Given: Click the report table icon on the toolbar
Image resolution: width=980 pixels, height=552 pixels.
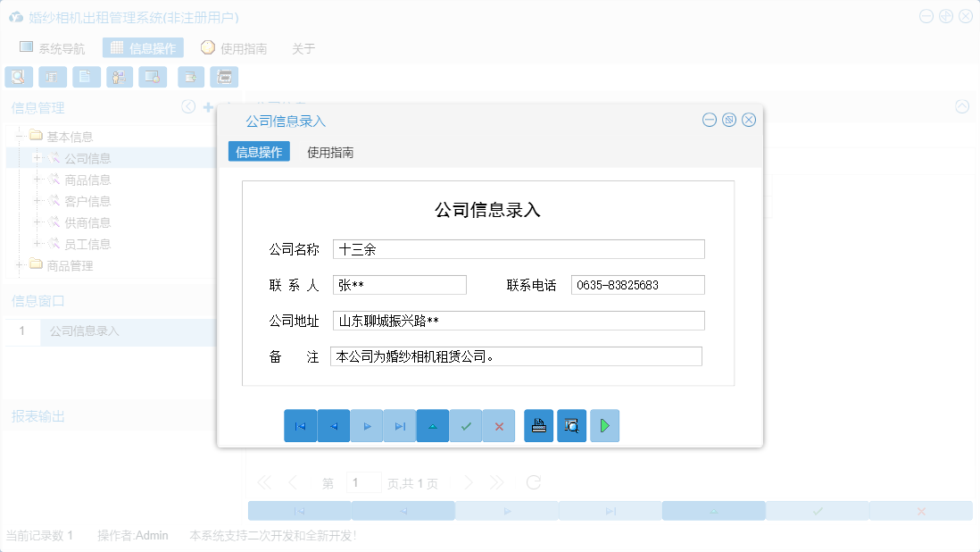Looking at the screenshot, I should click(52, 76).
